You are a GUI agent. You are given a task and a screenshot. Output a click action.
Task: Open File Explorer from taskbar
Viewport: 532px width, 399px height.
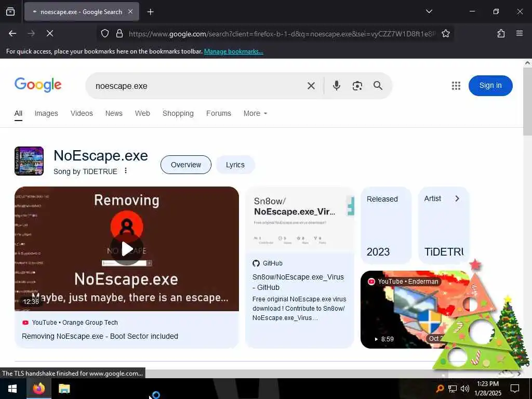click(64, 389)
